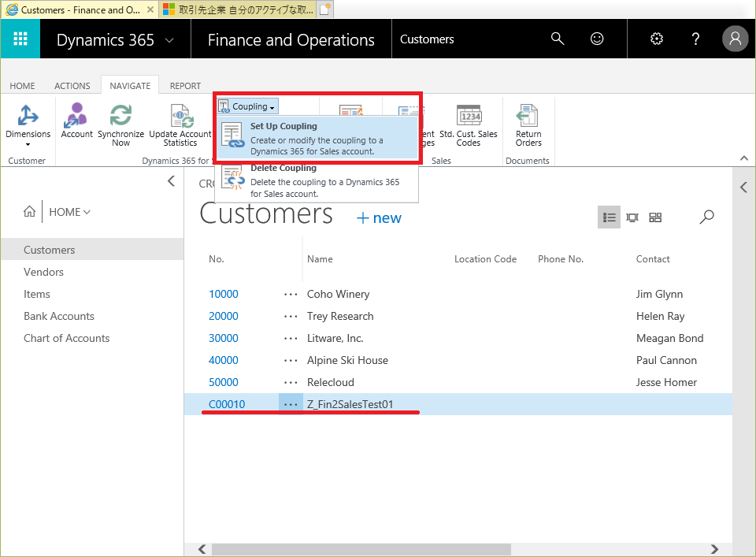Open the settings gear icon
This screenshot has width=756, height=557.
[657, 39]
